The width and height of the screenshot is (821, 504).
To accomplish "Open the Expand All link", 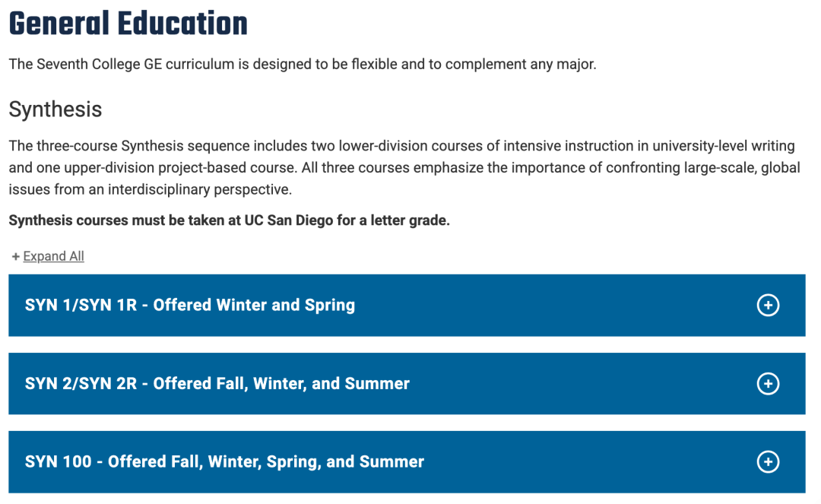I will 53,257.
